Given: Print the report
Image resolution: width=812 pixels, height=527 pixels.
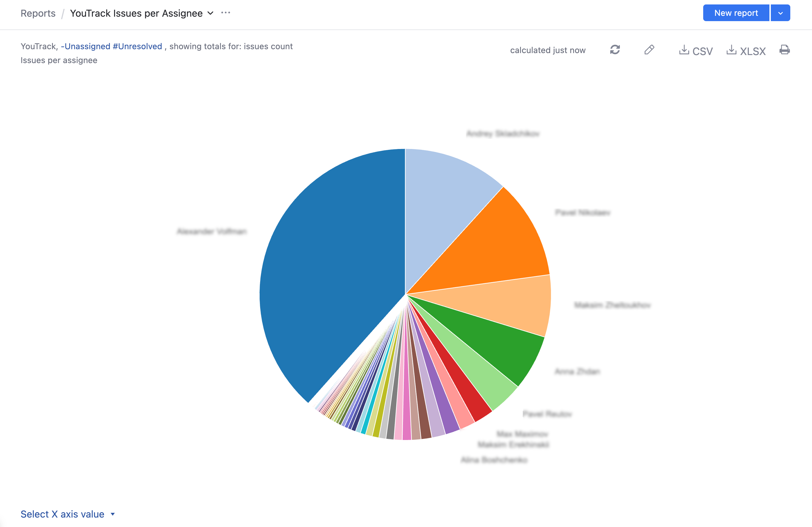Looking at the screenshot, I should (x=785, y=50).
